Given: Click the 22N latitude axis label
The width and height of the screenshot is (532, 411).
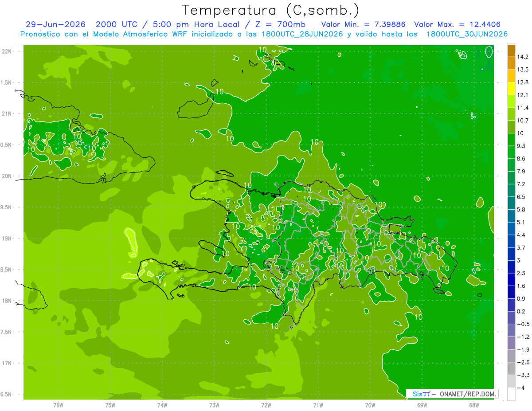Looking at the screenshot, I should 8,51.
